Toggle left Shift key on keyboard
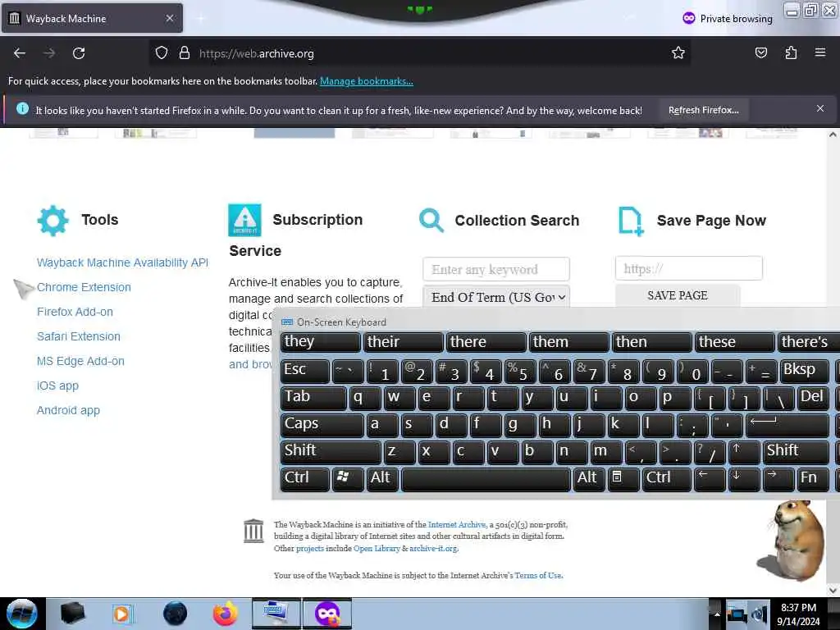Viewport: 840px width, 630px height. pyautogui.click(x=330, y=452)
